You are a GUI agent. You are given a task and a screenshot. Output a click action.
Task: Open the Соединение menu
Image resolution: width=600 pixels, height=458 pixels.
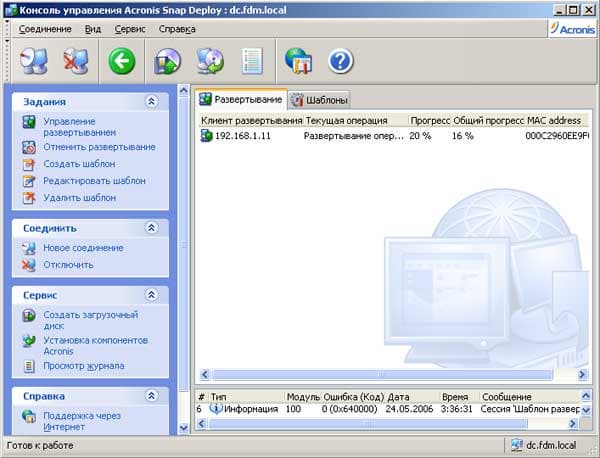point(45,29)
